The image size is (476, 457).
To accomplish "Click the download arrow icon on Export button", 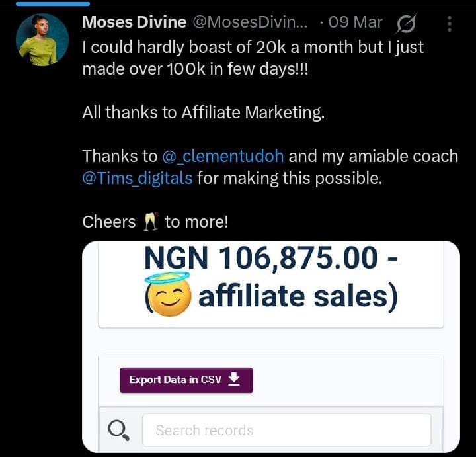I will pos(234,378).
